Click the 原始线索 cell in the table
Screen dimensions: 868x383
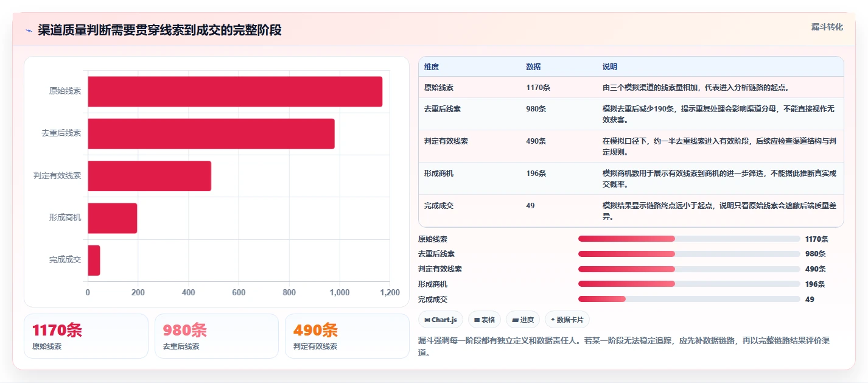439,88
